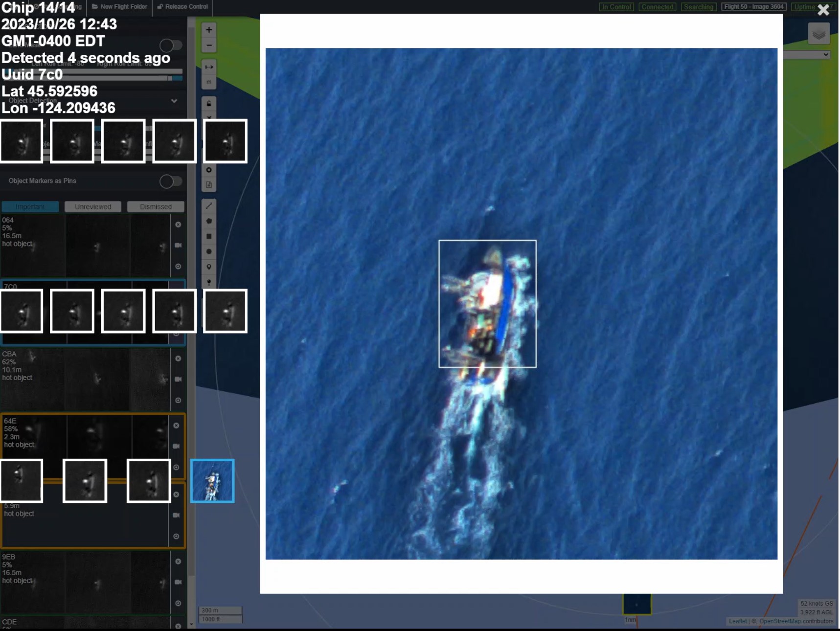
Task: Open the Leaflet attribution link
Action: pyautogui.click(x=737, y=621)
